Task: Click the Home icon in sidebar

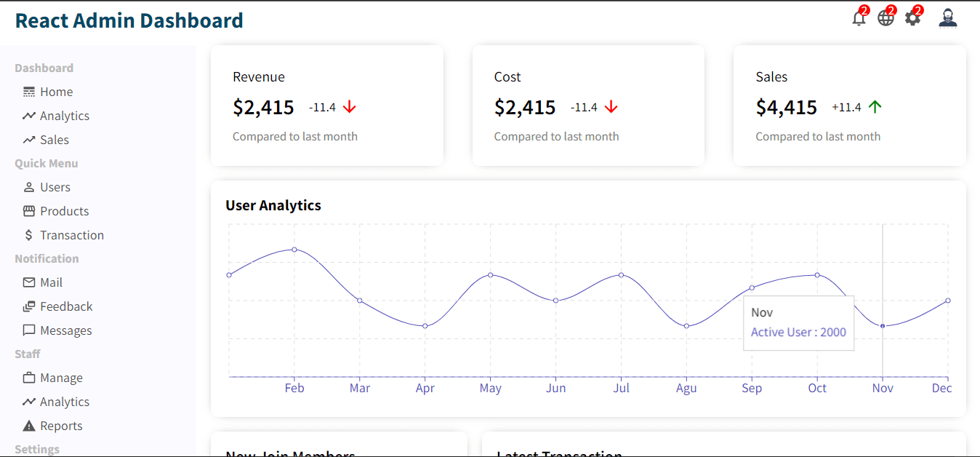Action: point(29,92)
